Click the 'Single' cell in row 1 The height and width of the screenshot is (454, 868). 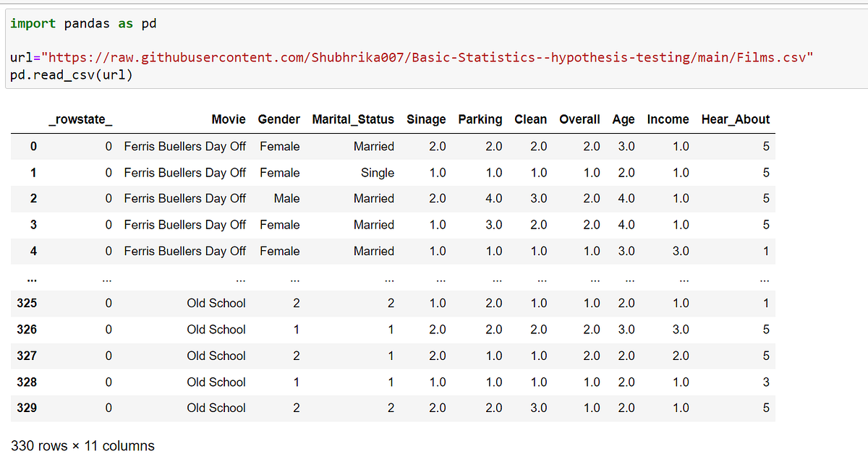(x=378, y=173)
